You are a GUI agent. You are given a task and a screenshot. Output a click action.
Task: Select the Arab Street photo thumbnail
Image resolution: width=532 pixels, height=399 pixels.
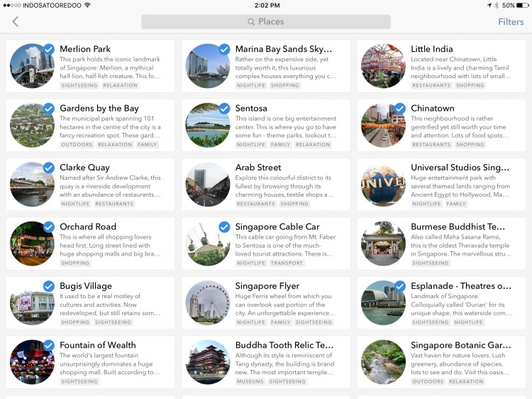[x=207, y=184]
